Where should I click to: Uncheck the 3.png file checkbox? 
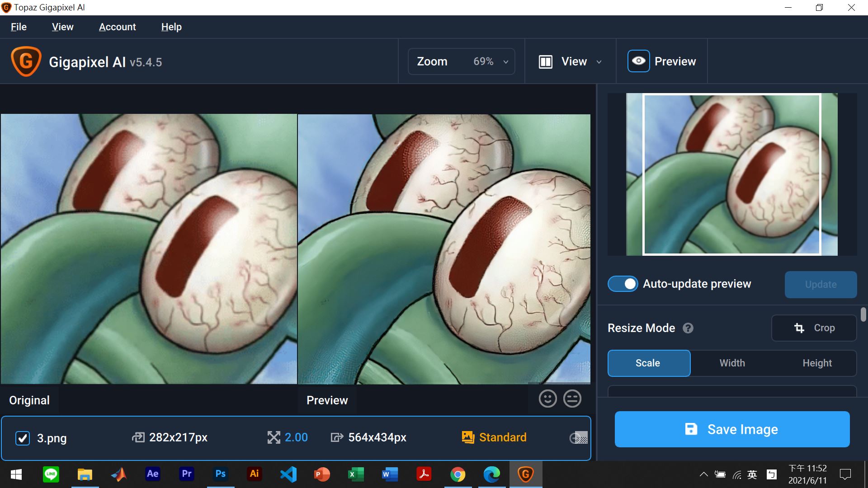coord(23,438)
